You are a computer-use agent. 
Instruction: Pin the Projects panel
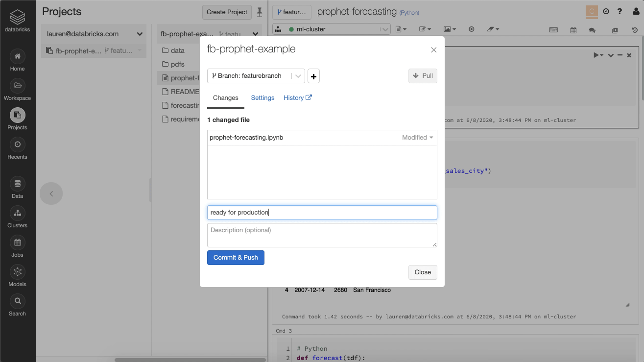[260, 12]
